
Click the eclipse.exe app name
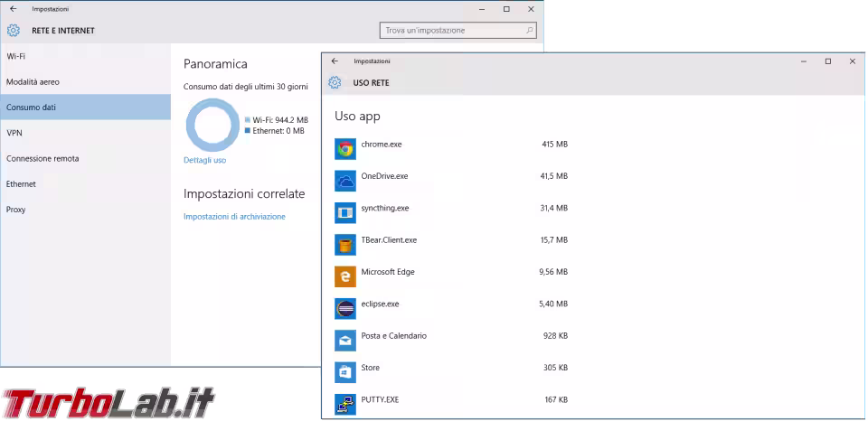pos(380,304)
